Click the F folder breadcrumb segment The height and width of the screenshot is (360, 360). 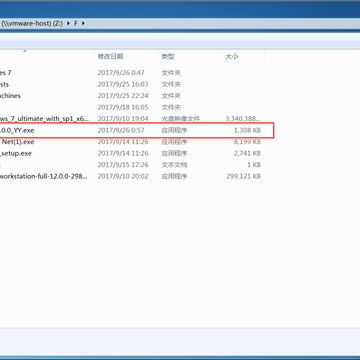[76, 24]
